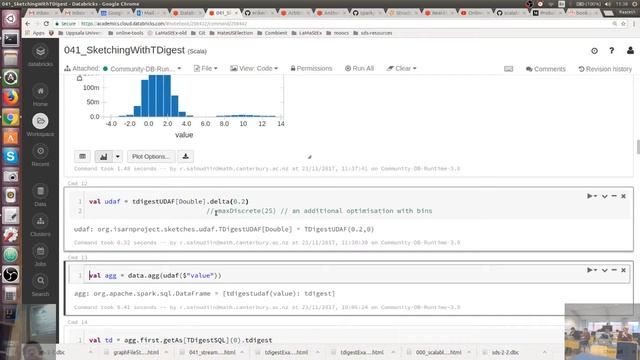Open the Git bookmarks folder
640x360 pixels.
pyautogui.click(x=198, y=33)
